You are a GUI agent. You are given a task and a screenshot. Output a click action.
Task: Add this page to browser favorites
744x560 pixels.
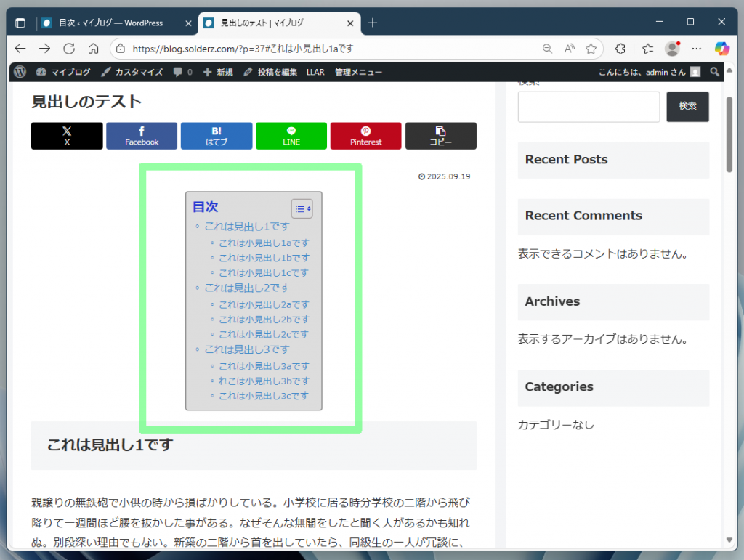point(591,49)
